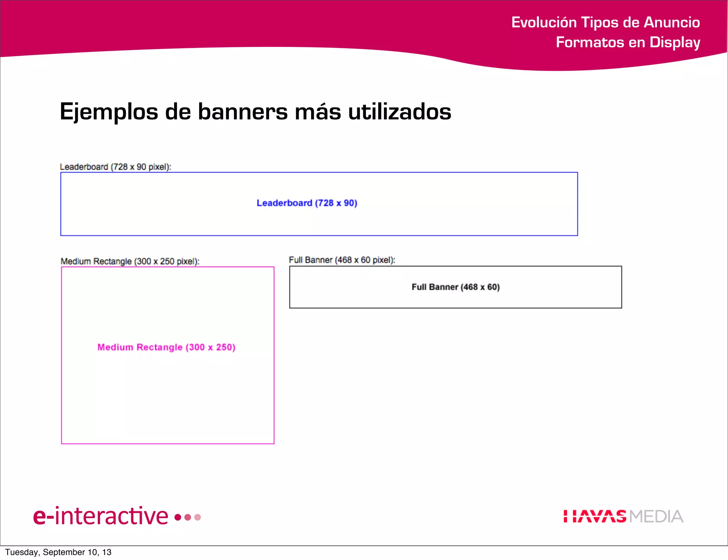Click the Havas Media logo
Viewport: 728px width, 560px height.
click(x=623, y=516)
